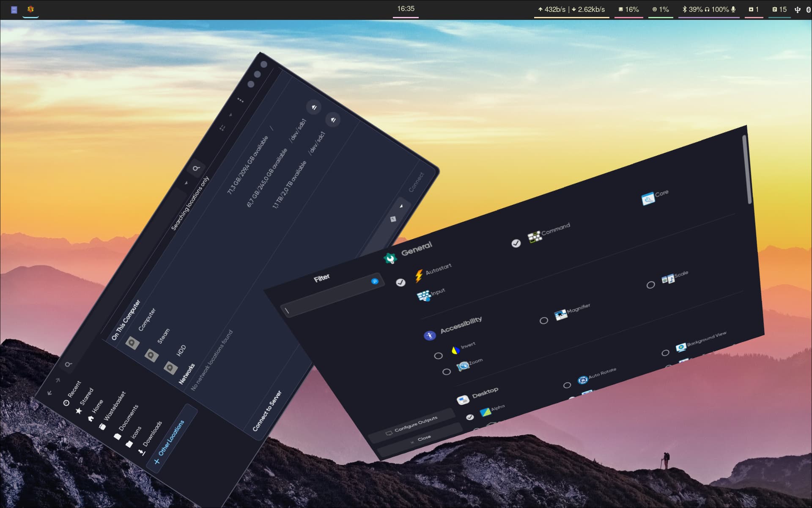Select Recent in the file manager sidebar

click(x=72, y=394)
